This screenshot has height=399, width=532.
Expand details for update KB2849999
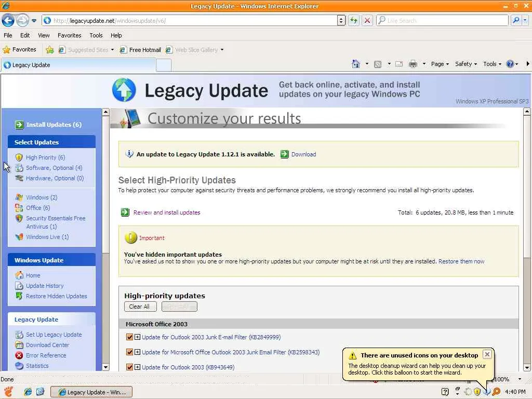point(137,337)
